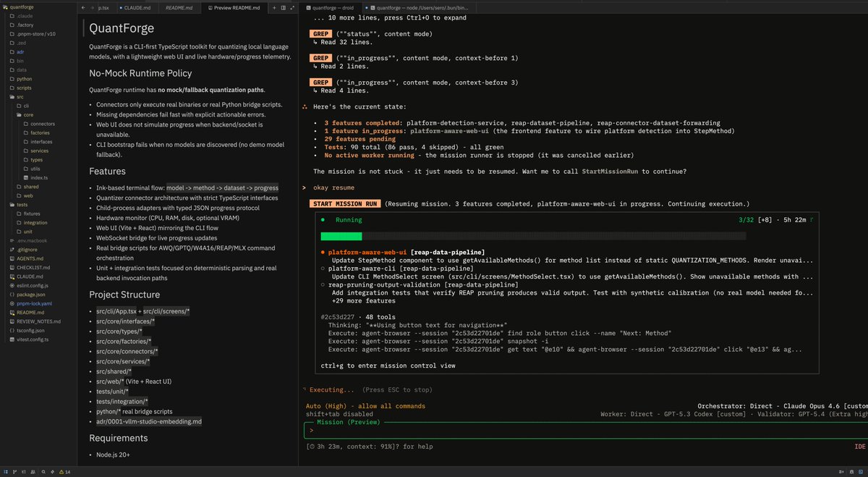Click the Mission (Preview) prompt input
This screenshot has width=868, height=477.
pos(584,430)
